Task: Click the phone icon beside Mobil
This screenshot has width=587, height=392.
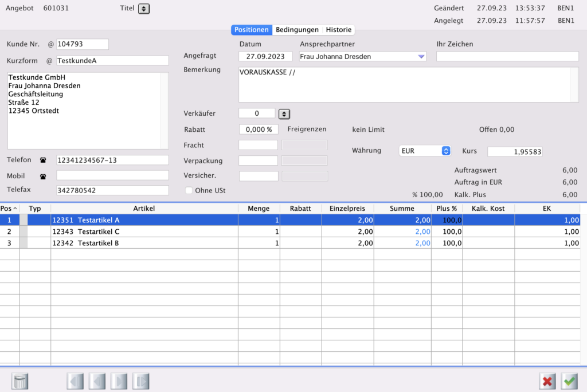Action: [42, 175]
